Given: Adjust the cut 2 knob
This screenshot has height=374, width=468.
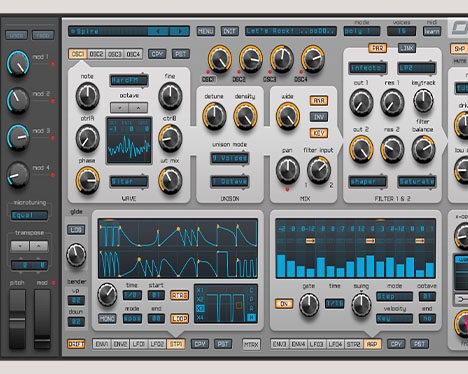Looking at the screenshot, I should click(361, 149).
